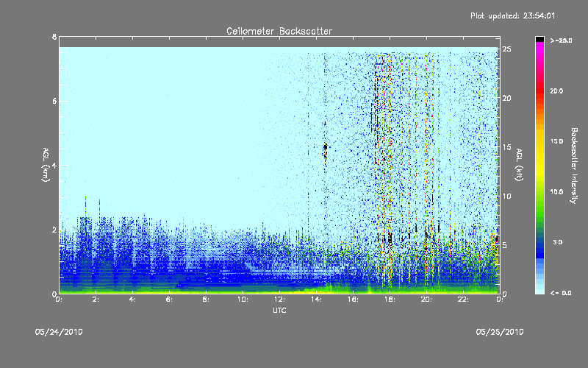Image resolution: width=588 pixels, height=368 pixels.
Task: Click the start date 05/24/2010 label
Action: coord(59,332)
